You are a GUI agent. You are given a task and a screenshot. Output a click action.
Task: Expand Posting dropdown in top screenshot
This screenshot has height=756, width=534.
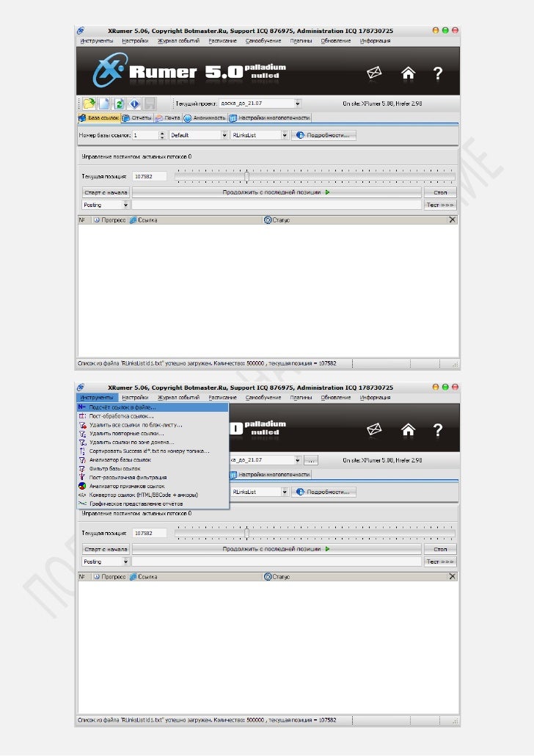point(125,205)
